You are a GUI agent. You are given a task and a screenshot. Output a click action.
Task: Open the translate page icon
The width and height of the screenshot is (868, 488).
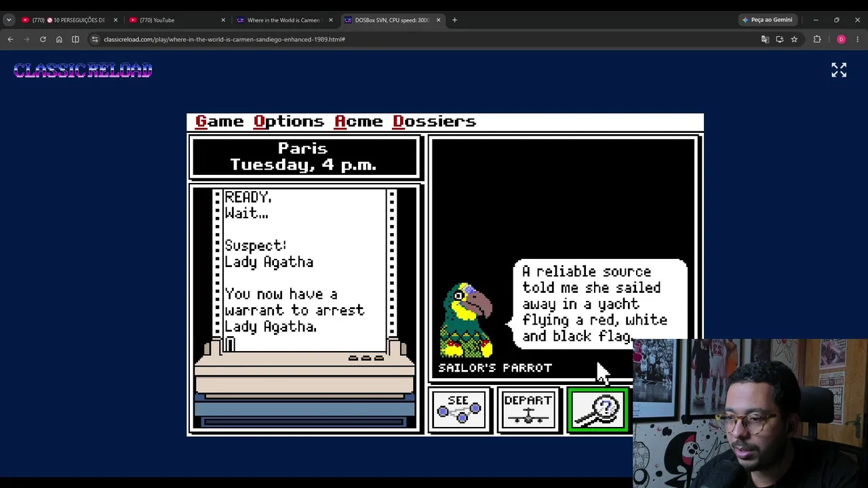[765, 39]
